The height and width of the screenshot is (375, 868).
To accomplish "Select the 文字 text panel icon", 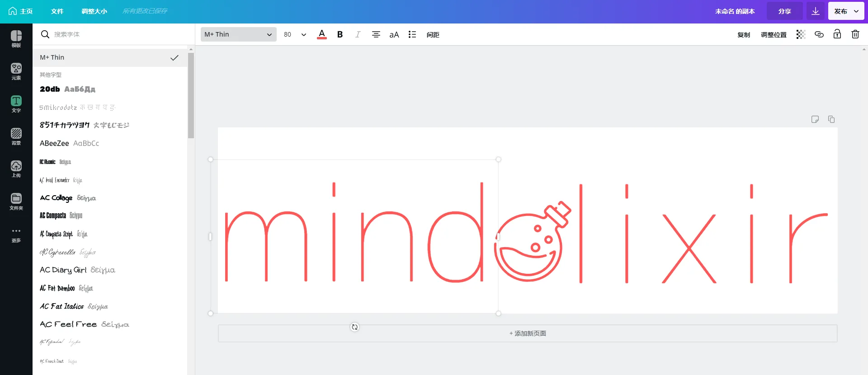I will coord(16,104).
